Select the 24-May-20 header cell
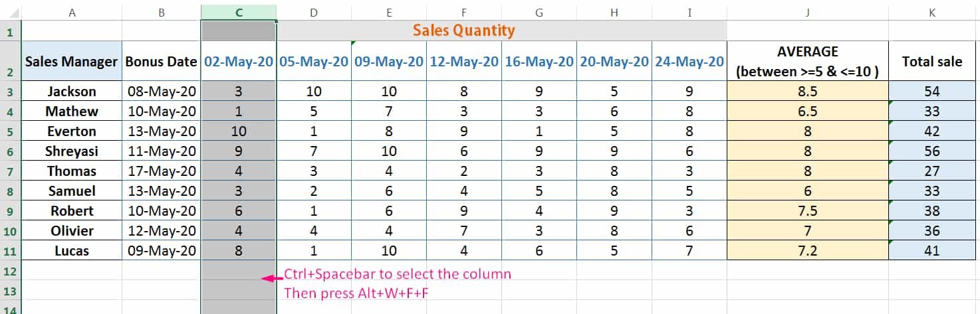Viewport: 980px width, 314px height. click(x=689, y=61)
